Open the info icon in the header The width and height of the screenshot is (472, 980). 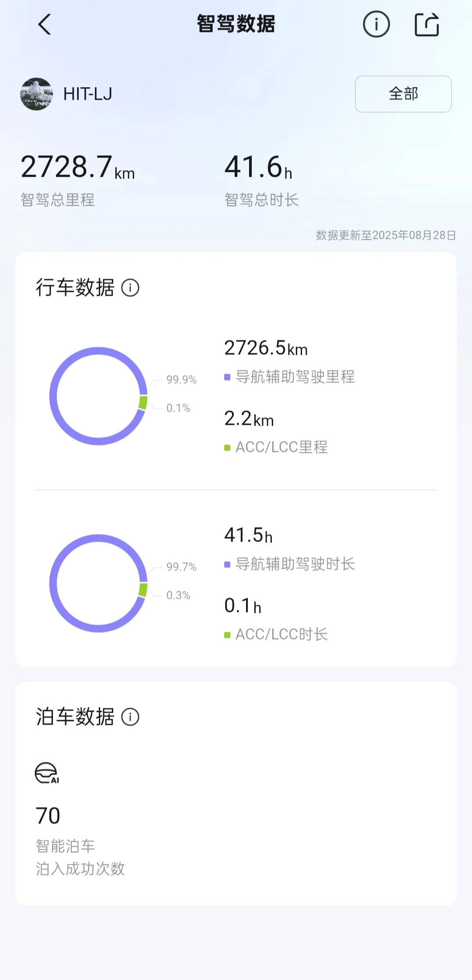pos(376,24)
